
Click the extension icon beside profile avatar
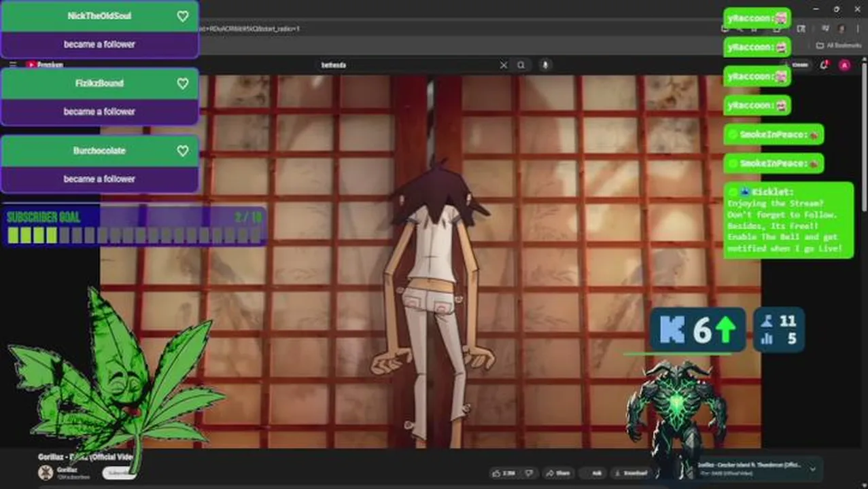[x=825, y=29]
